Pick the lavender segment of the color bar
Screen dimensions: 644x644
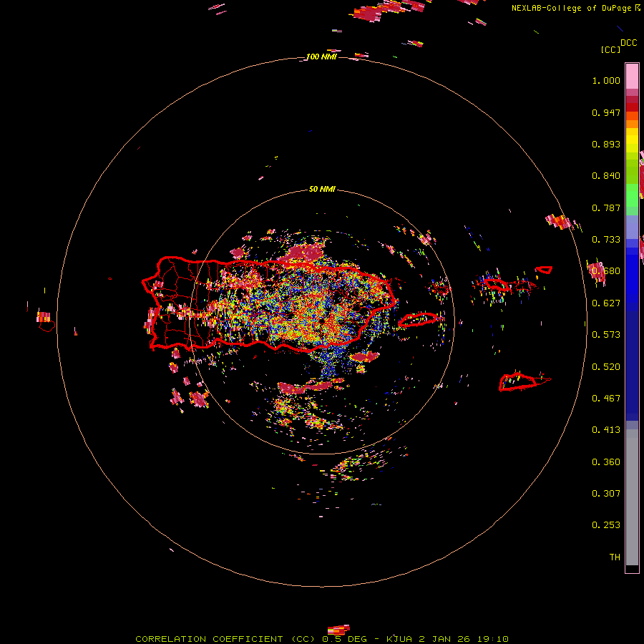click(x=632, y=227)
